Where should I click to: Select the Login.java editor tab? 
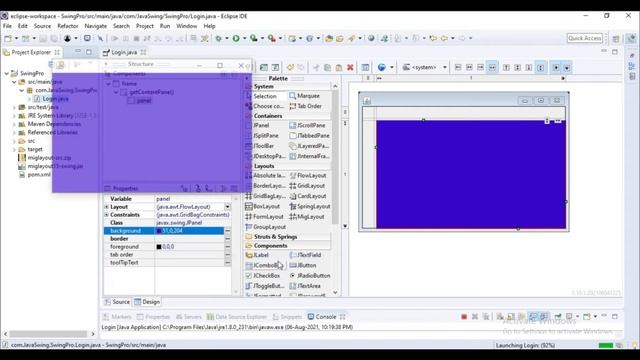tap(124, 52)
